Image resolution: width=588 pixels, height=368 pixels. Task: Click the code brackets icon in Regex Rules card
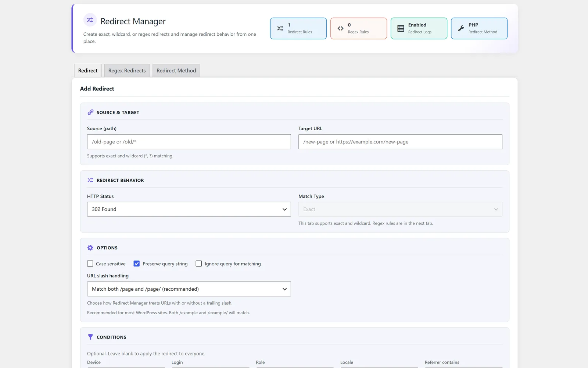coord(340,28)
